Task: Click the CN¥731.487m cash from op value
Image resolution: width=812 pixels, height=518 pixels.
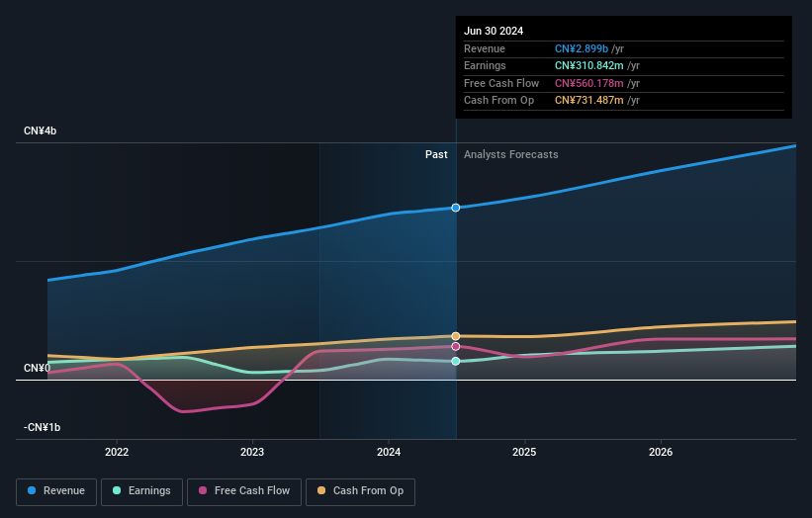Action: coord(588,101)
